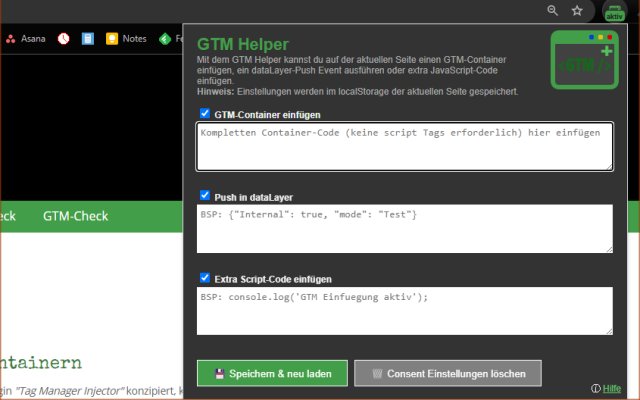This screenshot has height=400, width=640.
Task: Open the Hilfe link
Action: point(612,389)
